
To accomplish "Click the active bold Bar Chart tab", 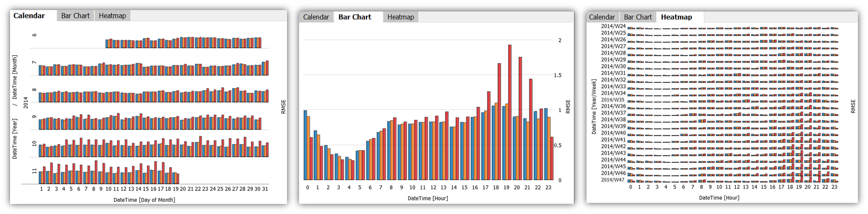I will click(x=355, y=17).
